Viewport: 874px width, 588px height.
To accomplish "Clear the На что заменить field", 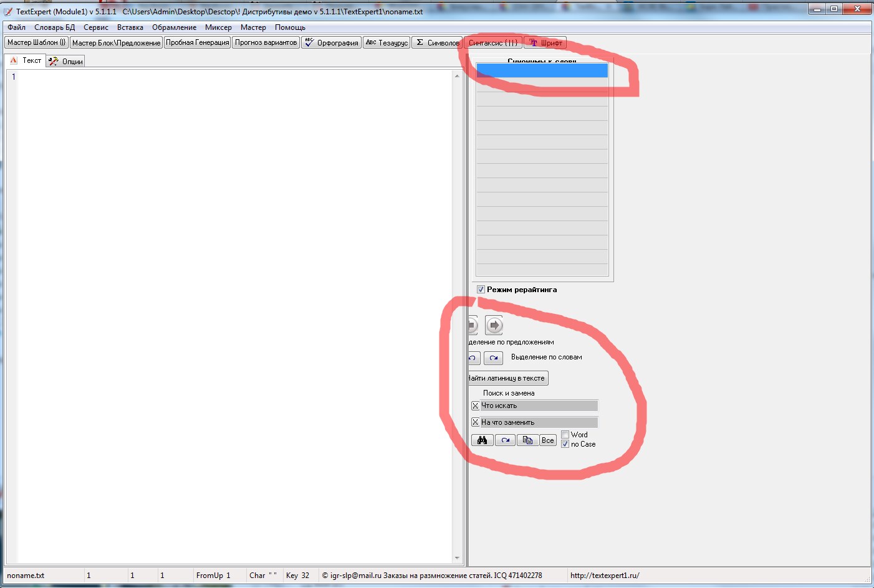I will coord(475,422).
